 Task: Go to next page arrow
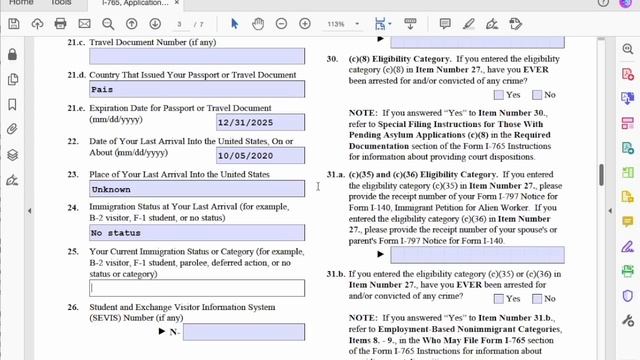click(155, 24)
